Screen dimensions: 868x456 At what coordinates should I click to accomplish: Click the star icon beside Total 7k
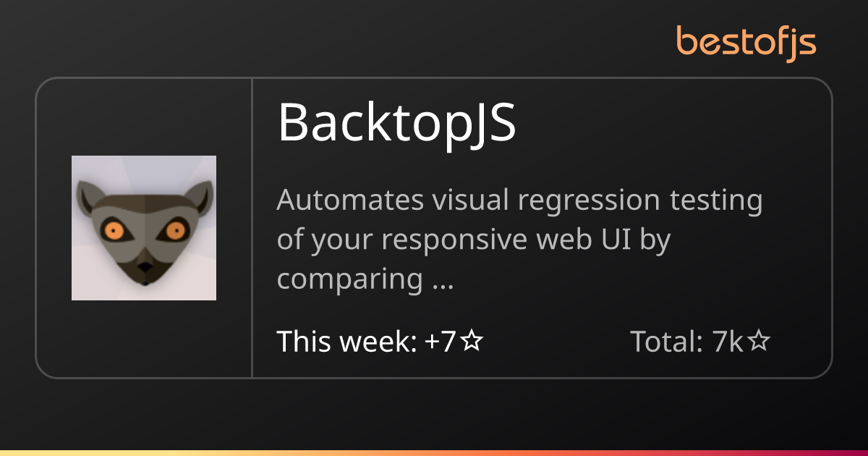[x=758, y=341]
